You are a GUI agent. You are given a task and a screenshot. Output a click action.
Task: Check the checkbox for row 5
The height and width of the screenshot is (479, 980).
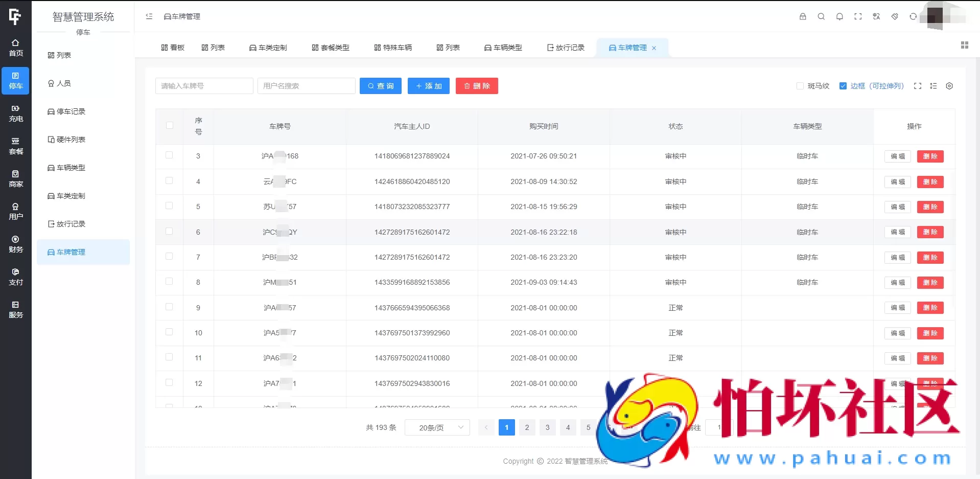[169, 206]
